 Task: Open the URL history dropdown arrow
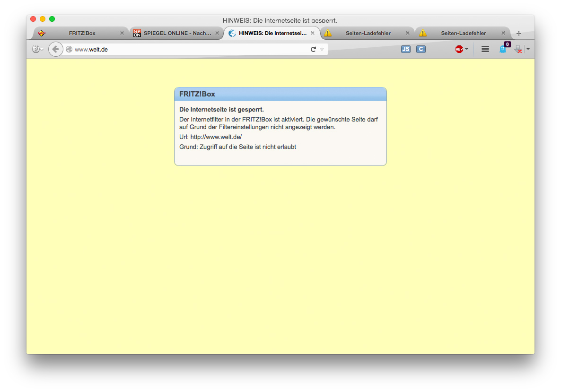click(322, 49)
